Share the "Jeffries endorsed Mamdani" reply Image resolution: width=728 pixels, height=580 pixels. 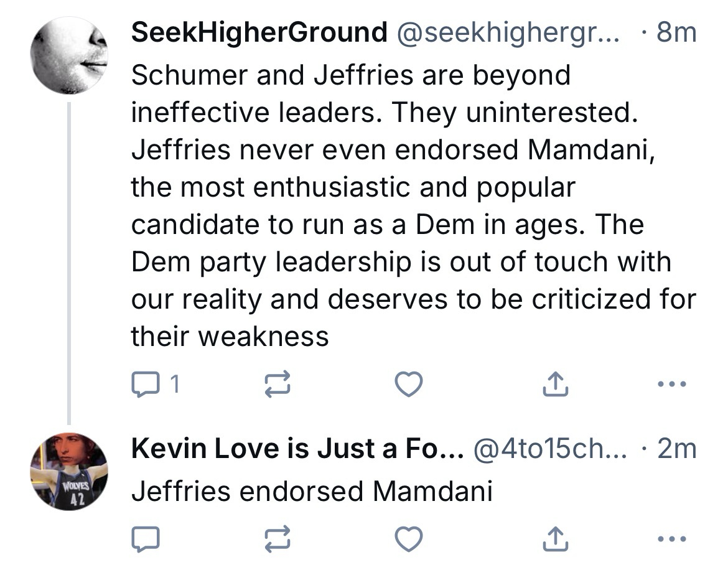point(556,540)
